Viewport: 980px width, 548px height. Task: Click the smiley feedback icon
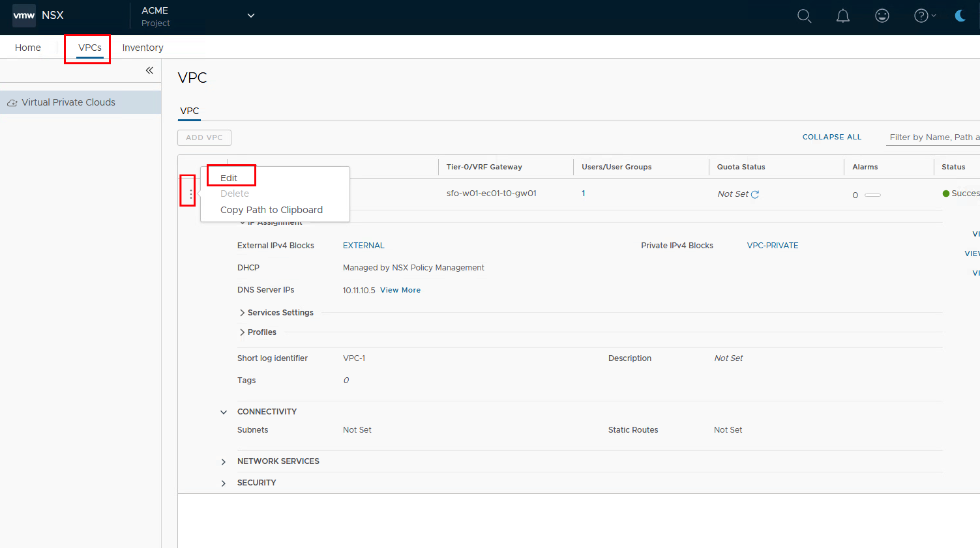coord(882,16)
